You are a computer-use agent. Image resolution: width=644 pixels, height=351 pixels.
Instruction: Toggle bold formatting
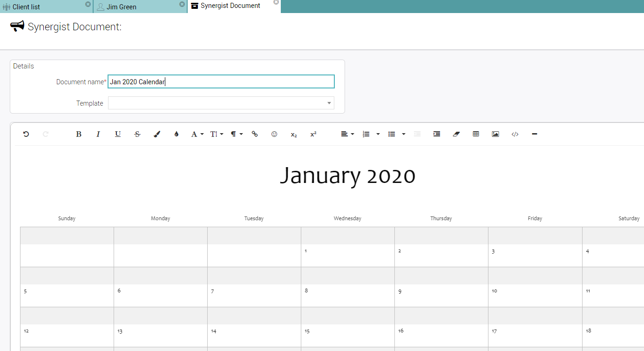[79, 134]
